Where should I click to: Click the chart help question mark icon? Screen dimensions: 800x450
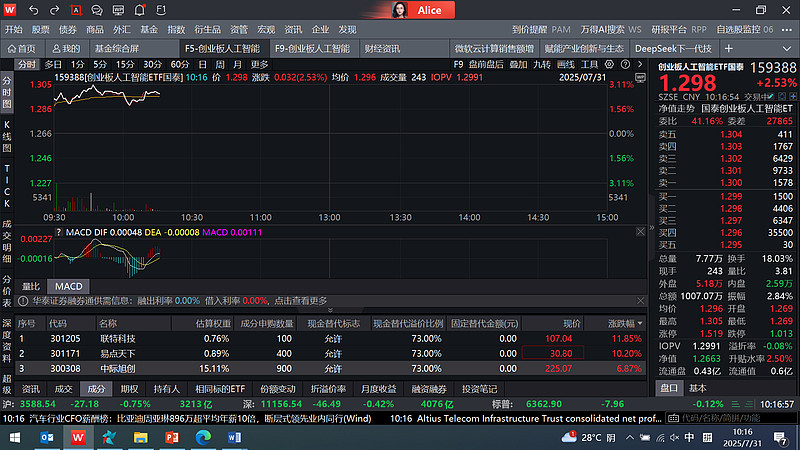pos(625,64)
